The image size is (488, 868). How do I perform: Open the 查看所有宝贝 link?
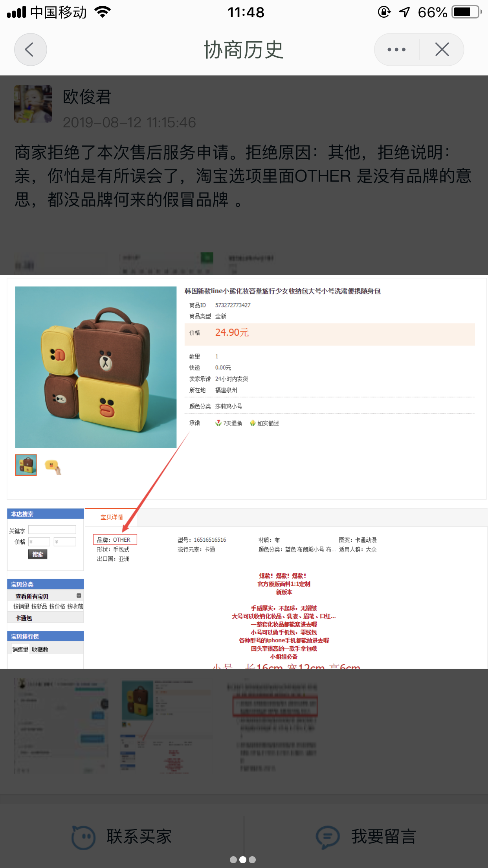(32, 596)
